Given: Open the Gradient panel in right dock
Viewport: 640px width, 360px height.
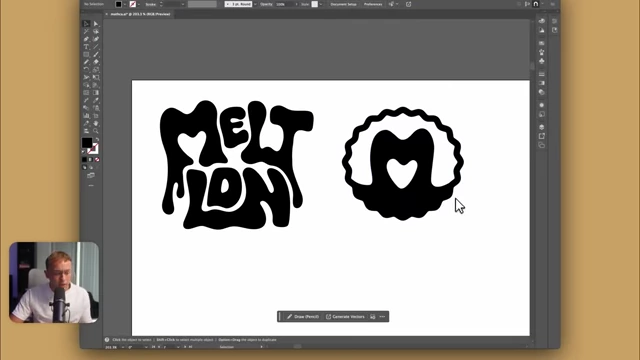Looking at the screenshot, I should 542,83.
